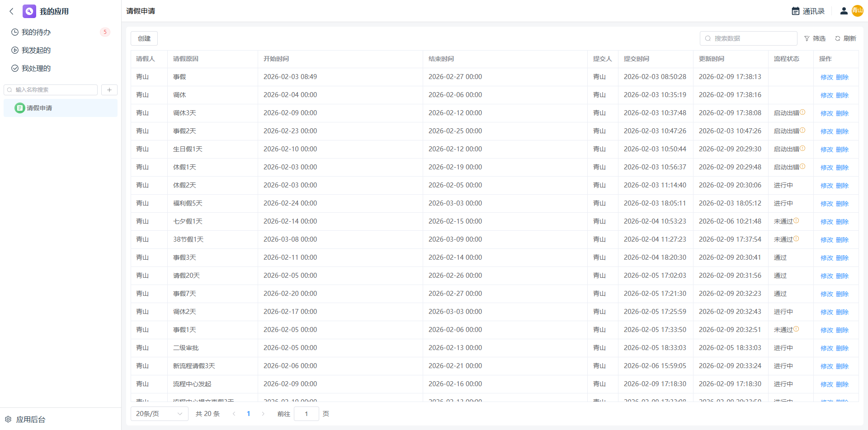This screenshot has height=430, width=868.
Task: Open 我发起的 in the sidebar
Action: (36, 50)
